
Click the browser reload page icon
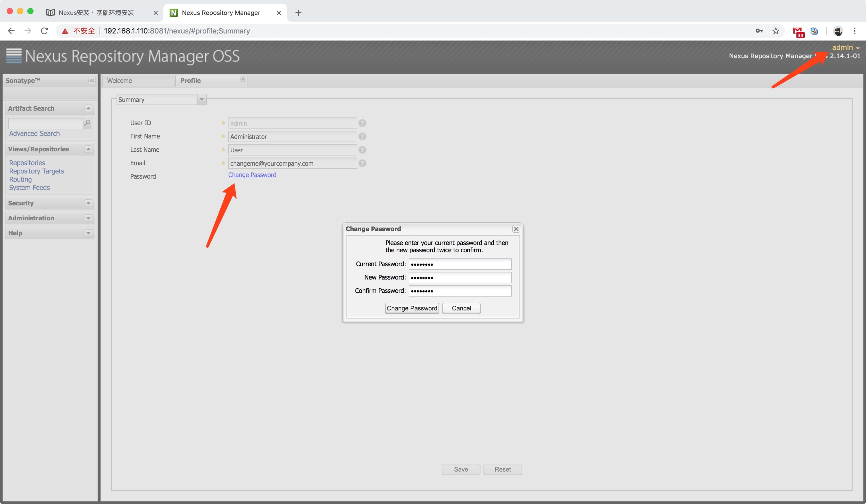(x=44, y=31)
